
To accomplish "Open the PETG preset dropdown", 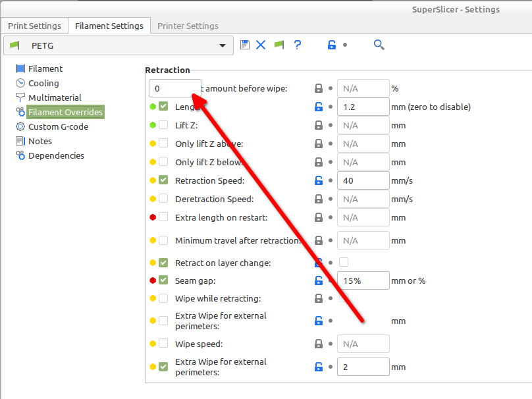I will click(223, 45).
